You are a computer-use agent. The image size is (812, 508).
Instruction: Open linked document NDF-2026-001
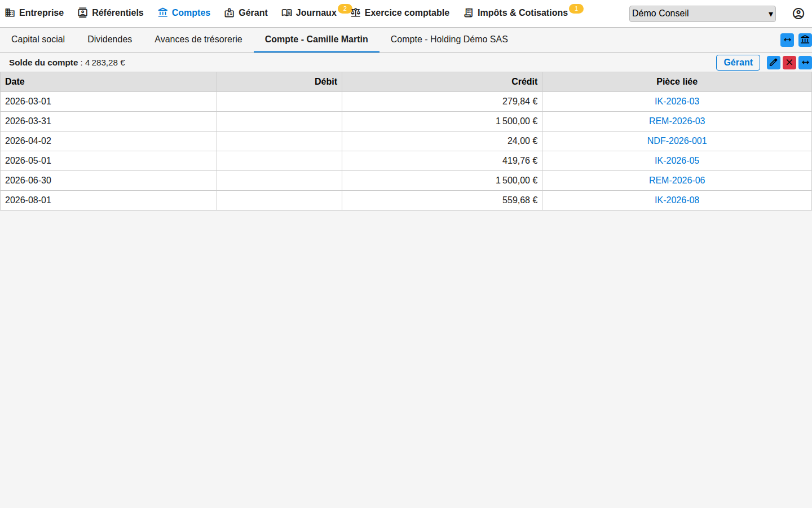pos(677,141)
